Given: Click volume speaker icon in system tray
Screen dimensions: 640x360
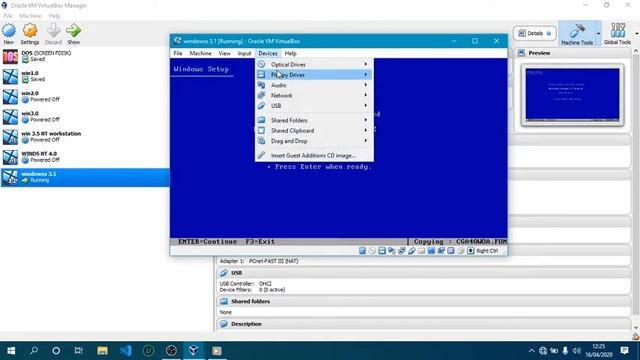Looking at the screenshot, I should click(x=576, y=351).
